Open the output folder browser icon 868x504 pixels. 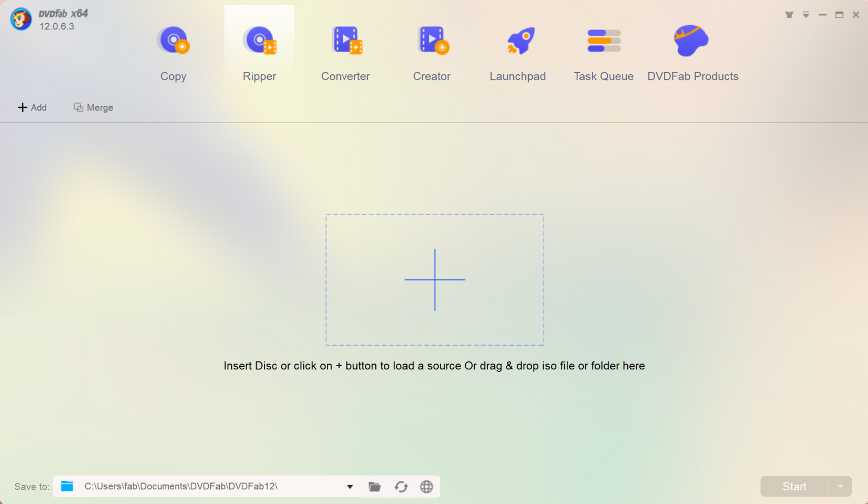tap(374, 487)
